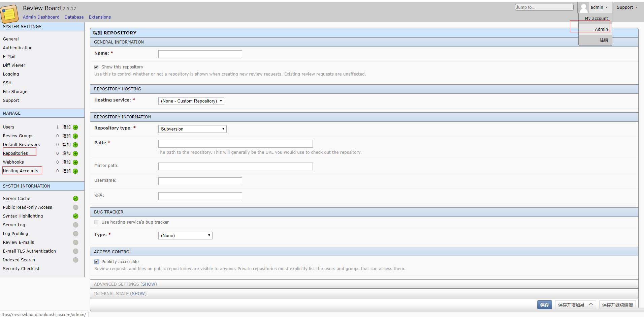This screenshot has width=644, height=317.
Task: Click the green plus icon for Webhooks
Action: (75, 162)
